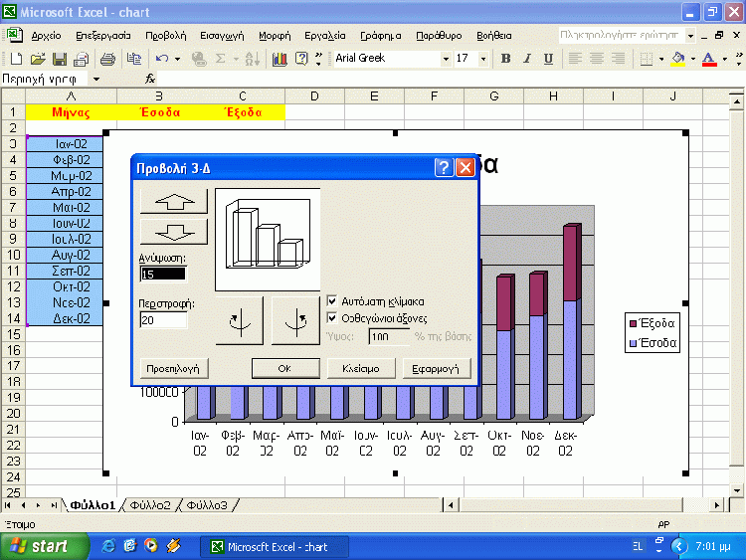Click the Έξοδα legend color swatch
The height and width of the screenshot is (560, 746).
pyautogui.click(x=633, y=323)
